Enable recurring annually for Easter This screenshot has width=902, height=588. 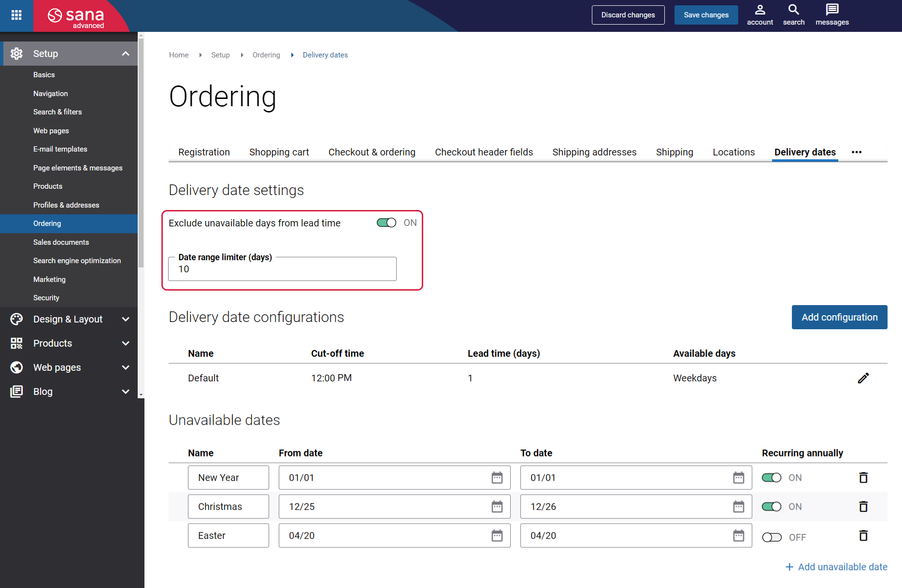(x=772, y=537)
